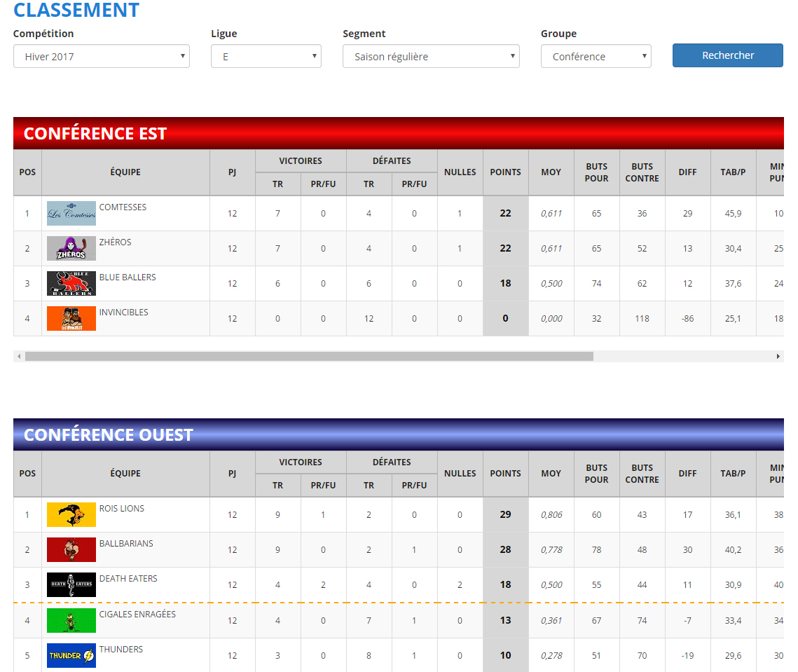Click the Cigales Enragées green logo
Image resolution: width=798 pixels, height=672 pixels.
[71, 621]
